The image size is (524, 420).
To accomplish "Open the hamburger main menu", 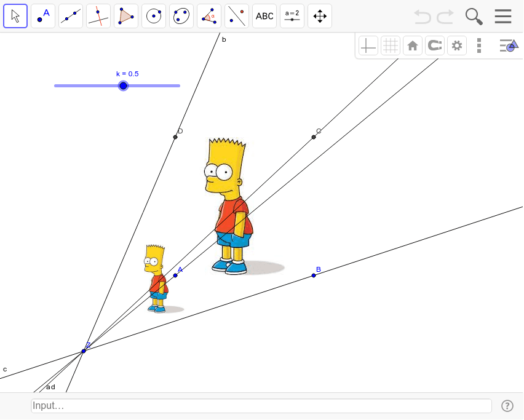I will [x=503, y=16].
